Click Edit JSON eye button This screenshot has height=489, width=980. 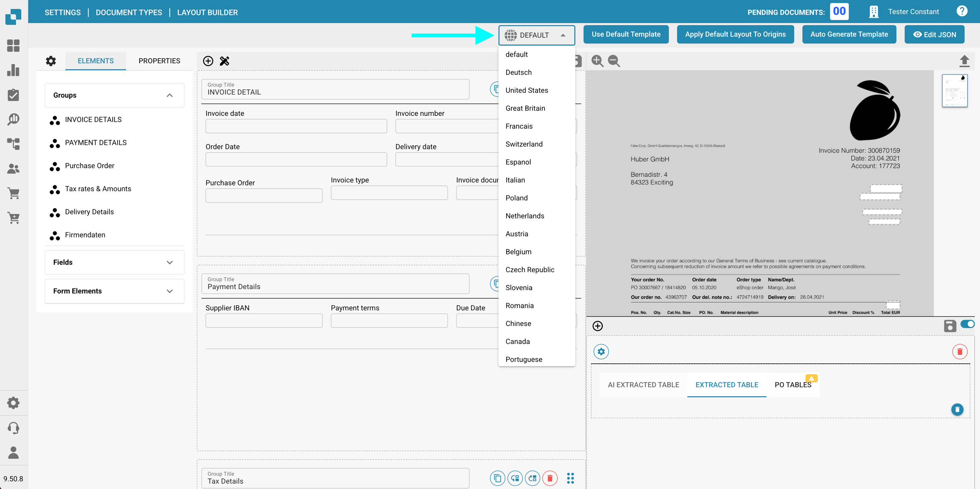pos(934,34)
